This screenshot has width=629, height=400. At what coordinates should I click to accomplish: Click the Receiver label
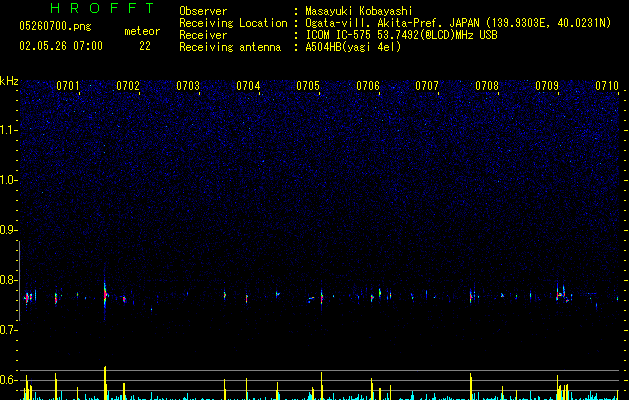click(203, 35)
